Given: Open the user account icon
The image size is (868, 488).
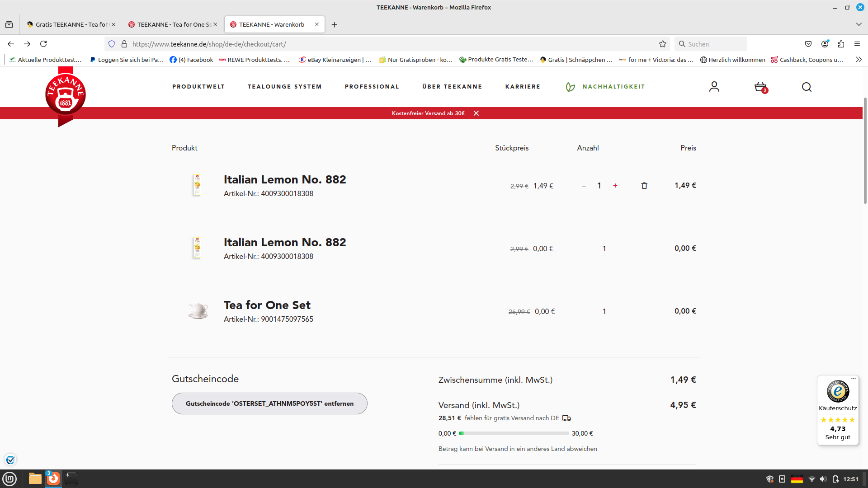Looking at the screenshot, I should [x=714, y=87].
